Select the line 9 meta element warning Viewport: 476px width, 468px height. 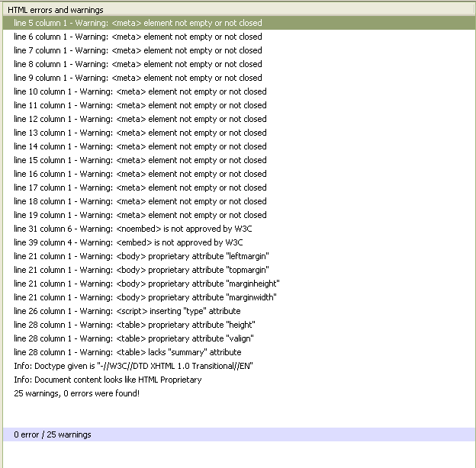click(239, 78)
